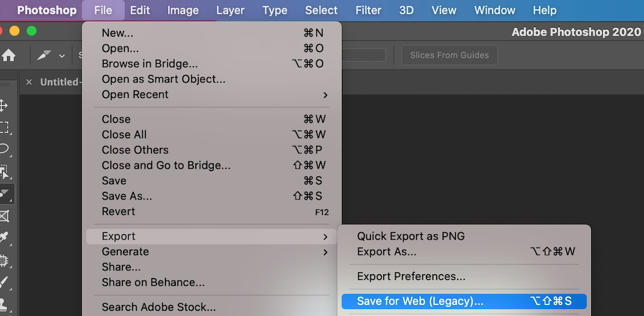Screen dimensions: 644x316
Task: Close the Untitled document tab
Action: tap(29, 82)
